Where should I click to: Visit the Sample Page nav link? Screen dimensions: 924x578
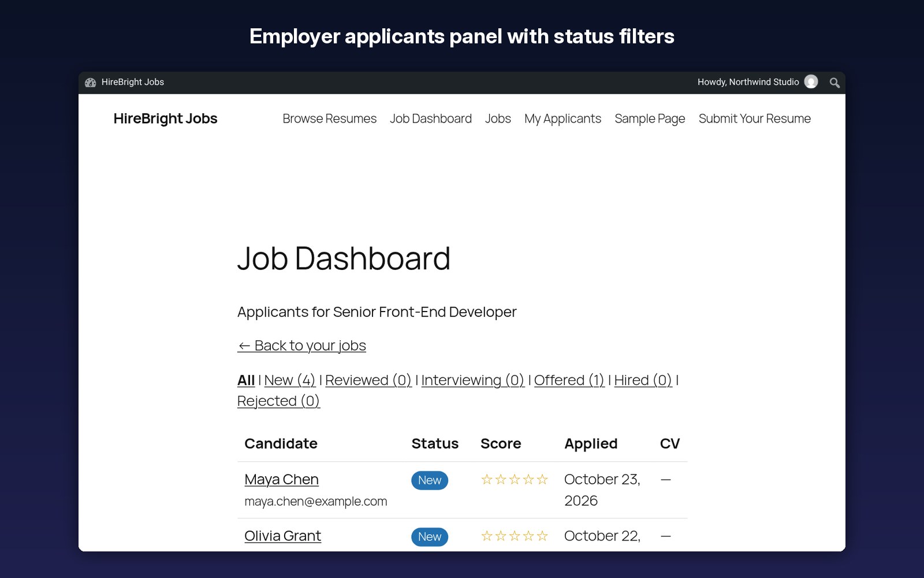pos(650,118)
